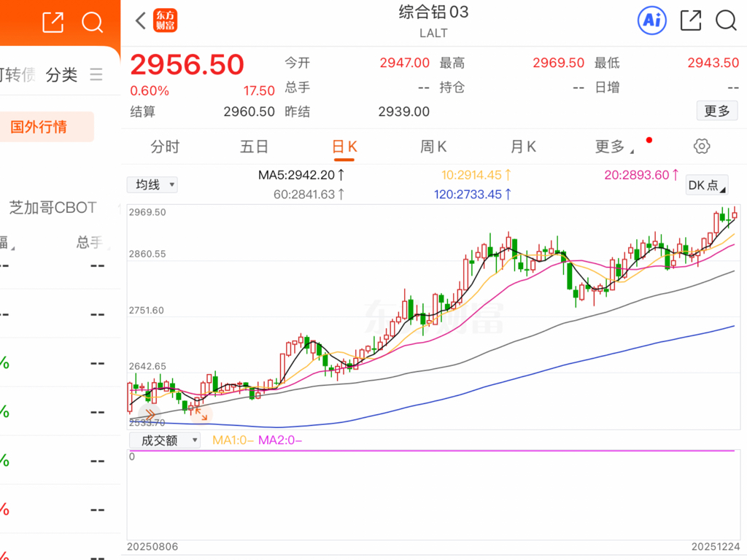Viewport: 747px width, 560px height.
Task: Sort by the 总手 column header
Action: click(92, 242)
